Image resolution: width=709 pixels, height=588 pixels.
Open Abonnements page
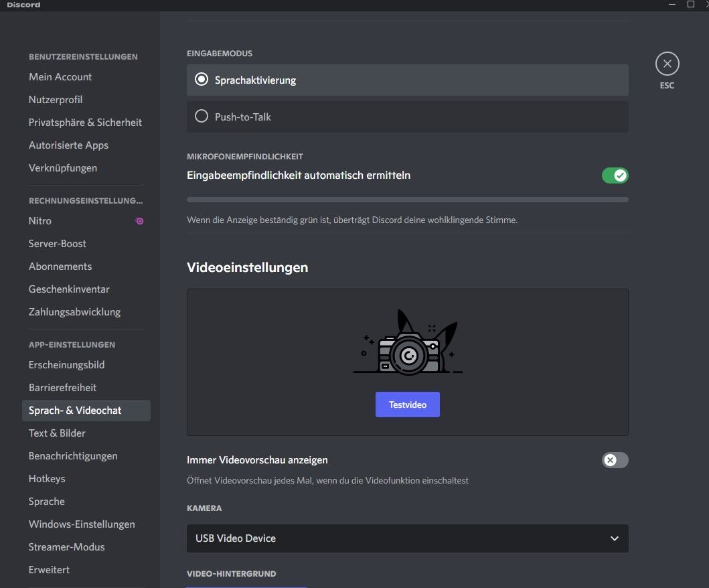click(86, 267)
